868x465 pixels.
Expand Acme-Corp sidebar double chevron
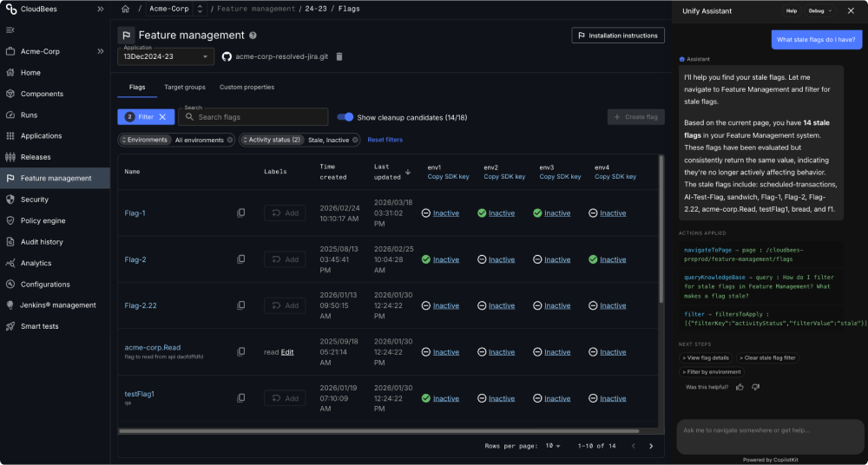pyautogui.click(x=100, y=51)
